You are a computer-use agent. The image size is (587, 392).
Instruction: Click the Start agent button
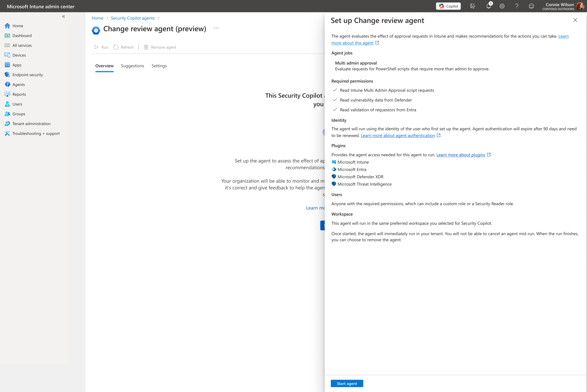click(347, 383)
